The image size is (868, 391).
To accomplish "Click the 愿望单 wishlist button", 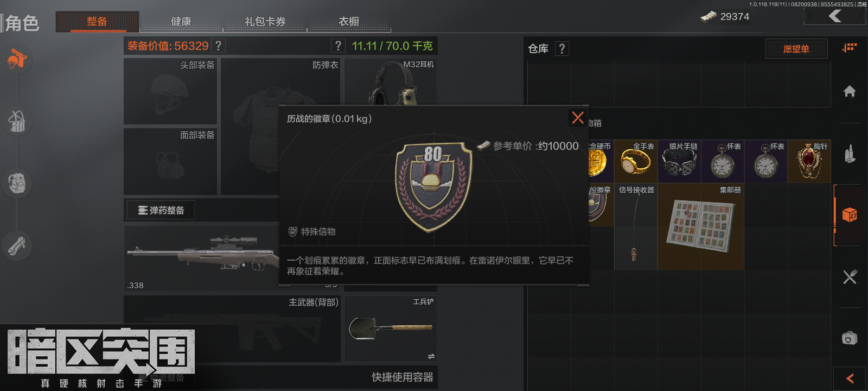I will pyautogui.click(x=796, y=49).
